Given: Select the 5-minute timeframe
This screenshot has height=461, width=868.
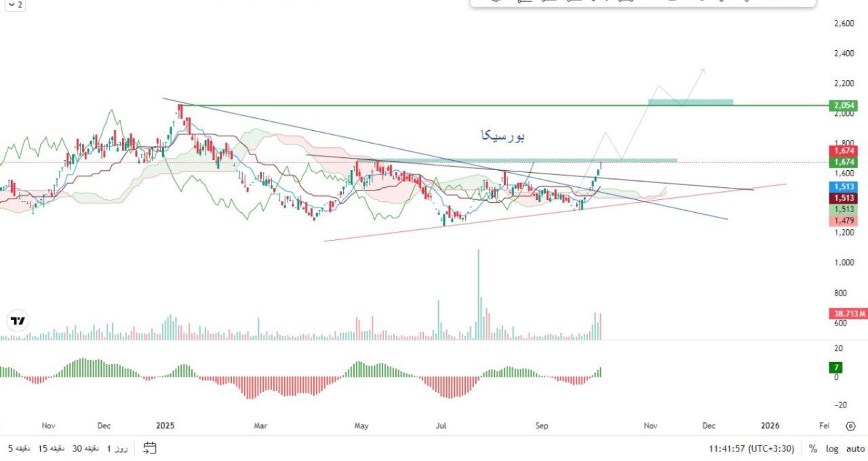Looking at the screenshot, I should pos(19,448).
